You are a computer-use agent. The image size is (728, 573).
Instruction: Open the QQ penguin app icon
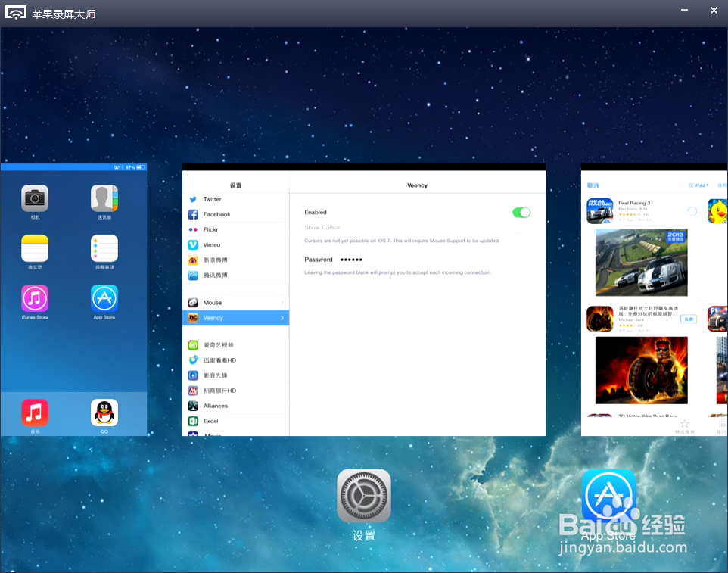(104, 413)
